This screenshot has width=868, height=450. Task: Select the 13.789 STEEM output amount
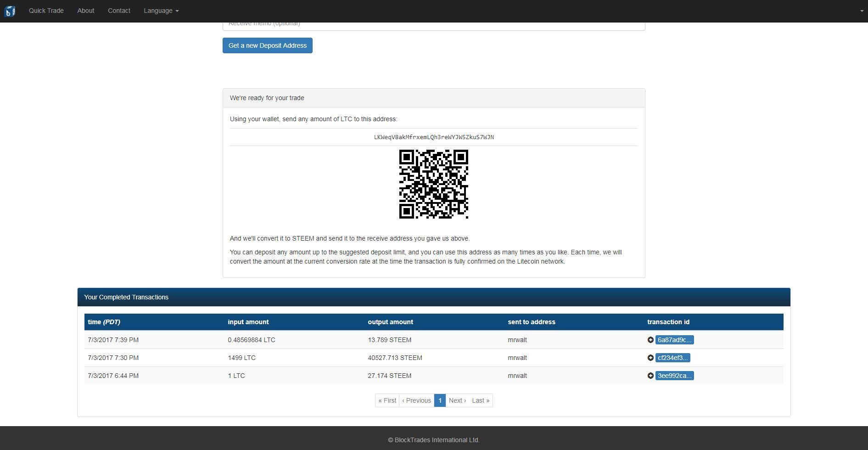[389, 340]
